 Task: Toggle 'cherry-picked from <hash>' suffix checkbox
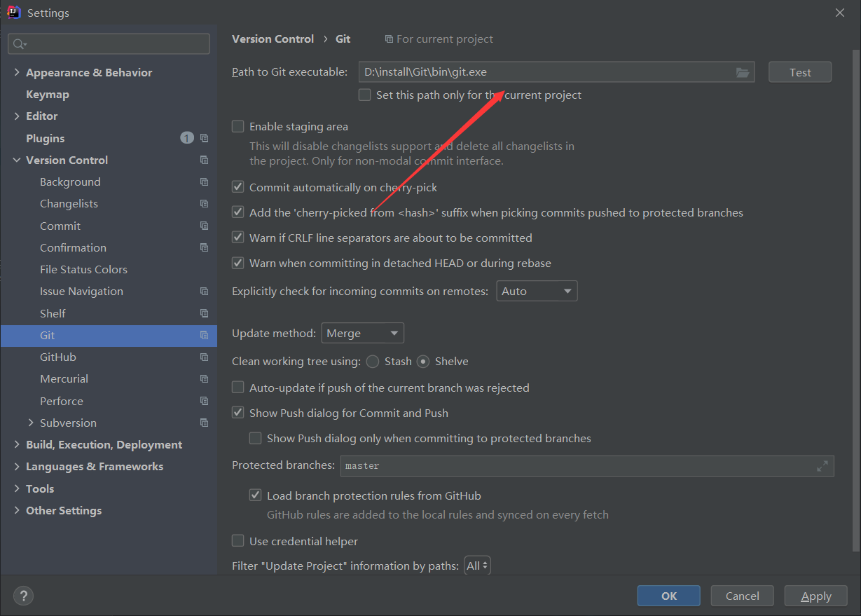pos(238,212)
